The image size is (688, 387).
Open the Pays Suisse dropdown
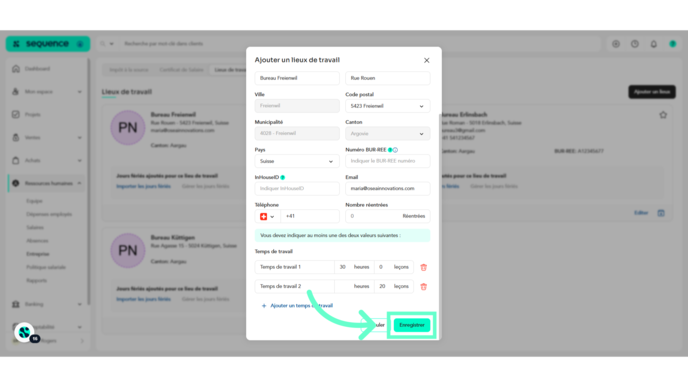[x=297, y=161]
